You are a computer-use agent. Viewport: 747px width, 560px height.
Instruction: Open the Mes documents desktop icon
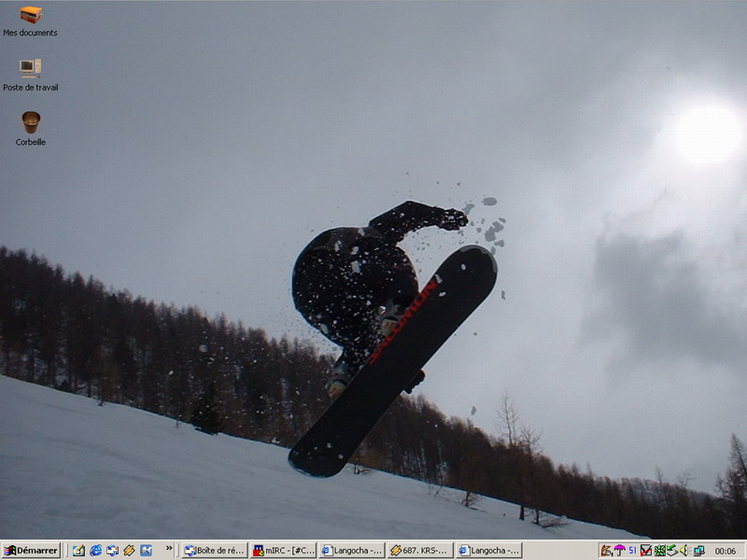[x=31, y=16]
